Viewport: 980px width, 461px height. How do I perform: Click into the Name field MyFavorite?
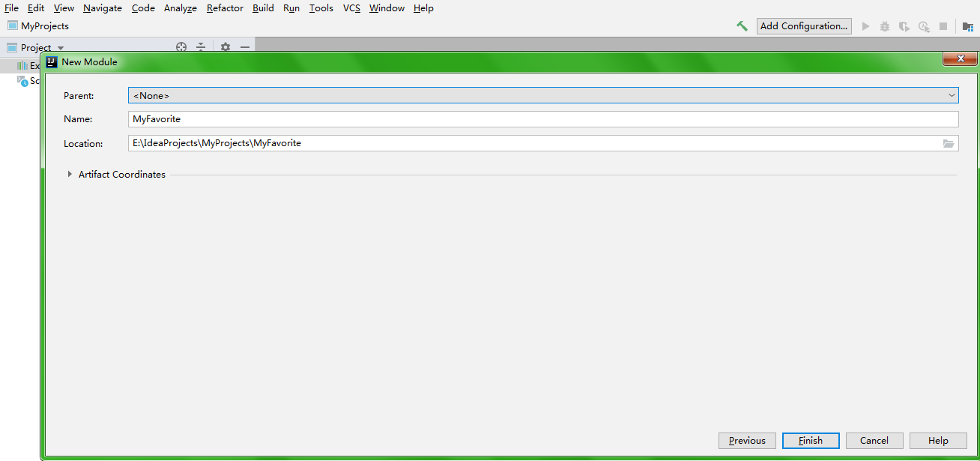click(x=543, y=119)
